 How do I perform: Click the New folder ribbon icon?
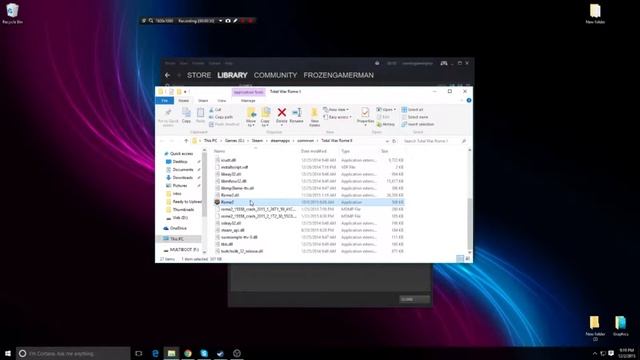coord(314,113)
